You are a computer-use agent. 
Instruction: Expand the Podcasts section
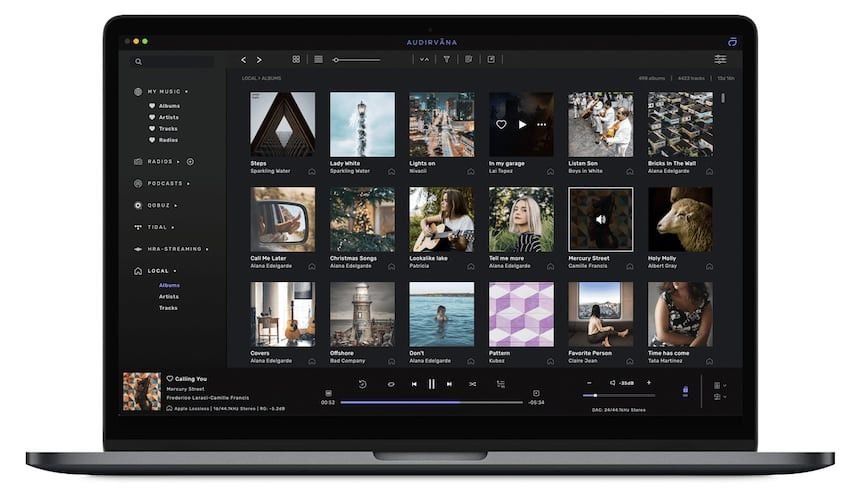point(188,184)
